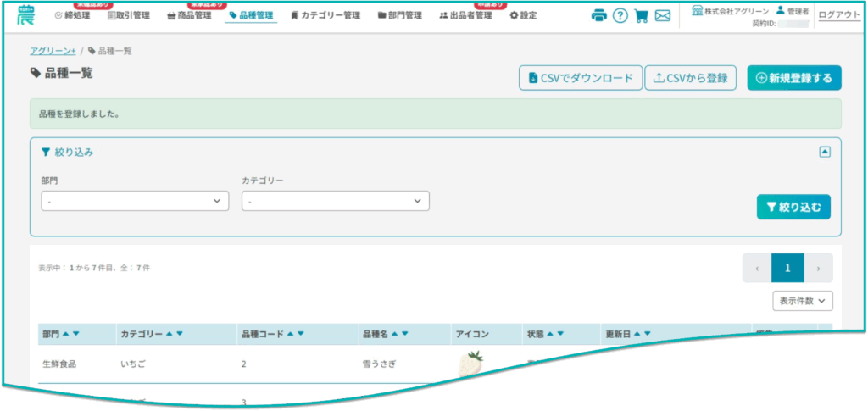
Task: Go to カテゴリー管理 menu item
Action: 325,15
